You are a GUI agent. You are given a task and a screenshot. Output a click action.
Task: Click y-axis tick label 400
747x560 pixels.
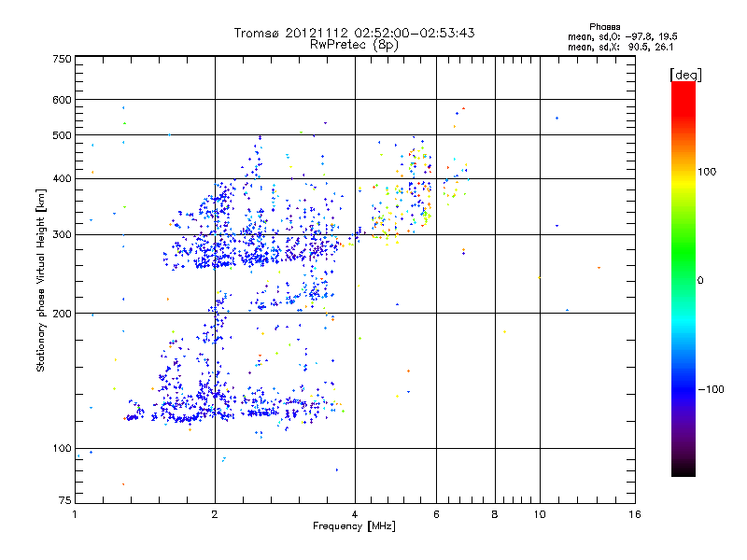click(x=62, y=179)
